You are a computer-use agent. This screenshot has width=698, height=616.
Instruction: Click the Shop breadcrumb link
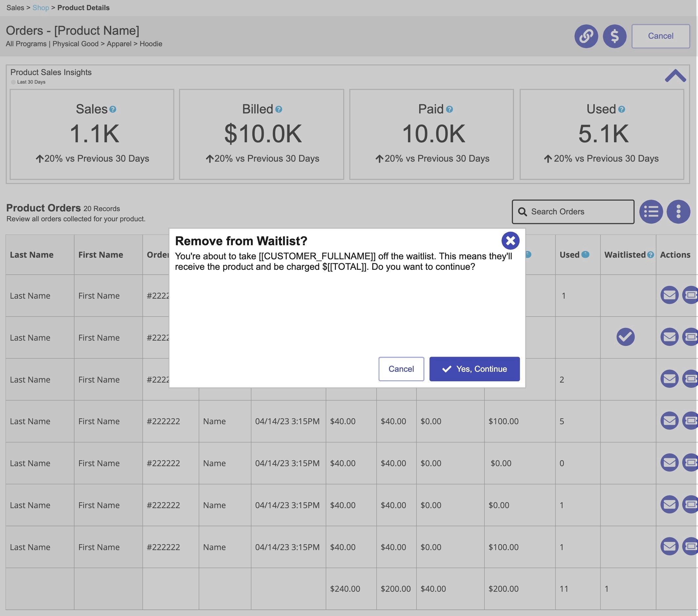click(x=41, y=8)
